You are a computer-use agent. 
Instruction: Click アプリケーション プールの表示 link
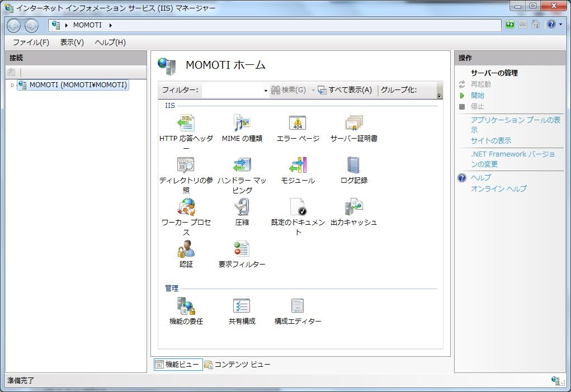[515, 125]
